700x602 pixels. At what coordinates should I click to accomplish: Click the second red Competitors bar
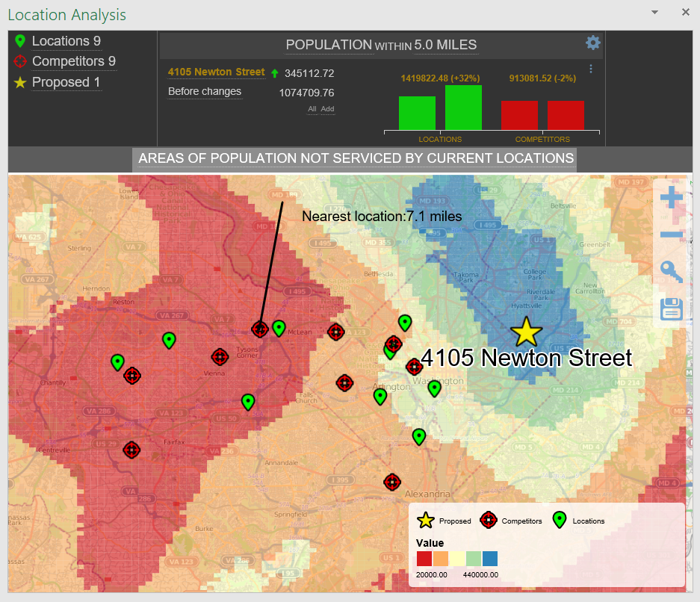click(x=566, y=116)
